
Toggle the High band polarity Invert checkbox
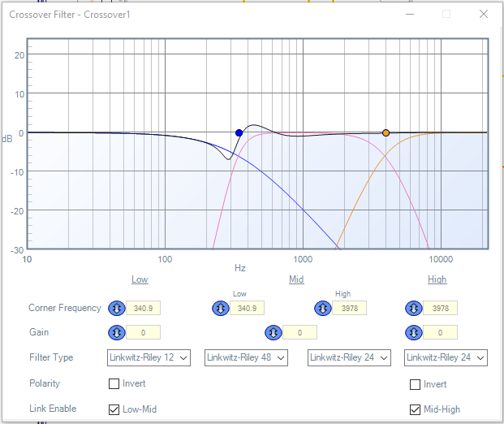[416, 384]
